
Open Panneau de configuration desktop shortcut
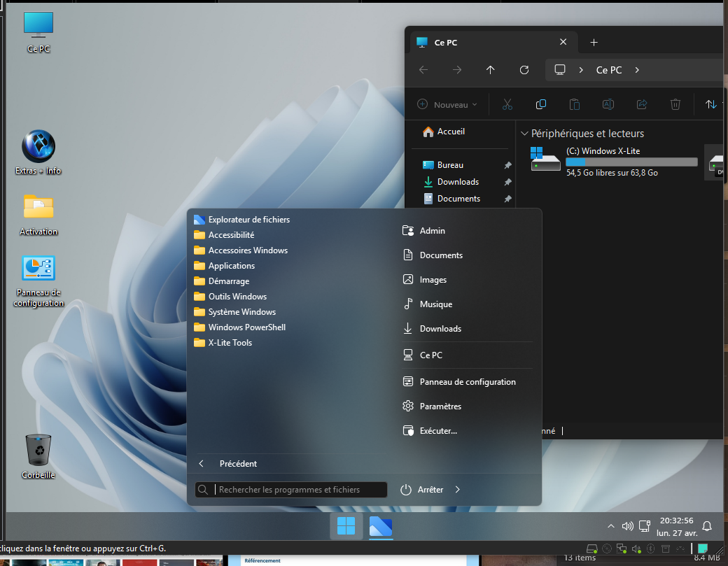[x=38, y=281]
